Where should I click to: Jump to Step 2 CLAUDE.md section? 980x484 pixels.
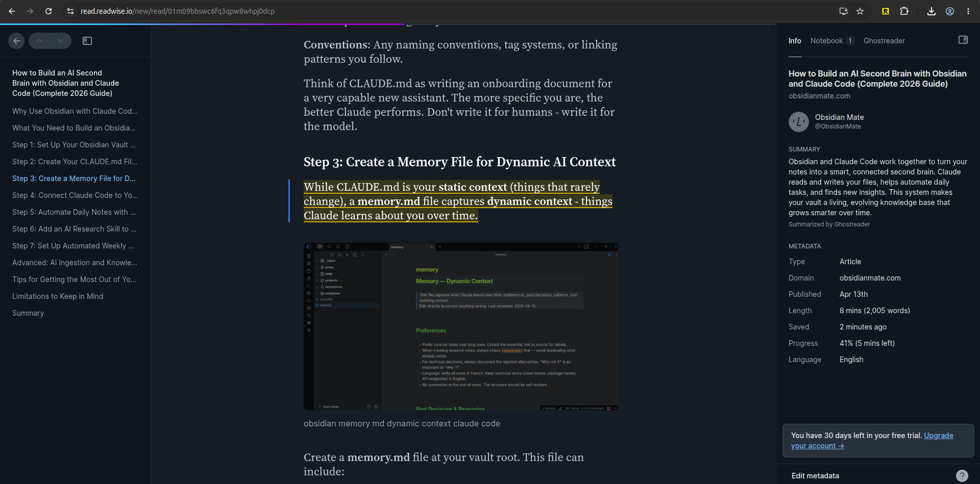point(75,162)
